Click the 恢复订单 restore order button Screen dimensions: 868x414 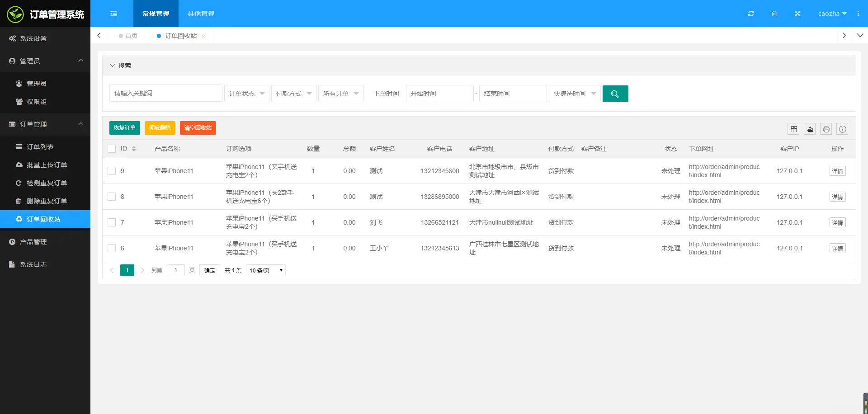point(124,128)
